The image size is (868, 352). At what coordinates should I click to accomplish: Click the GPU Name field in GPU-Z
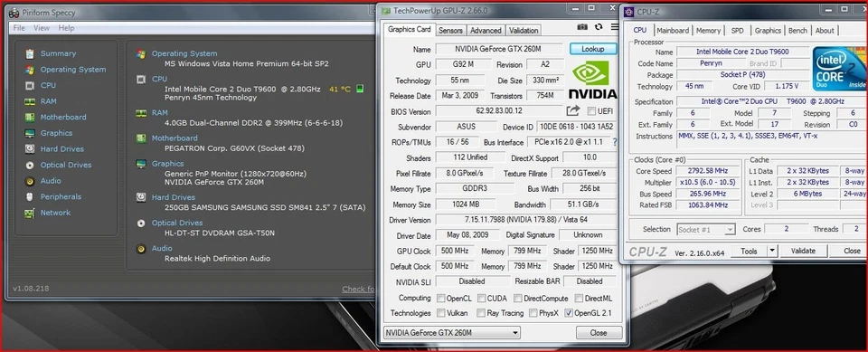point(499,50)
